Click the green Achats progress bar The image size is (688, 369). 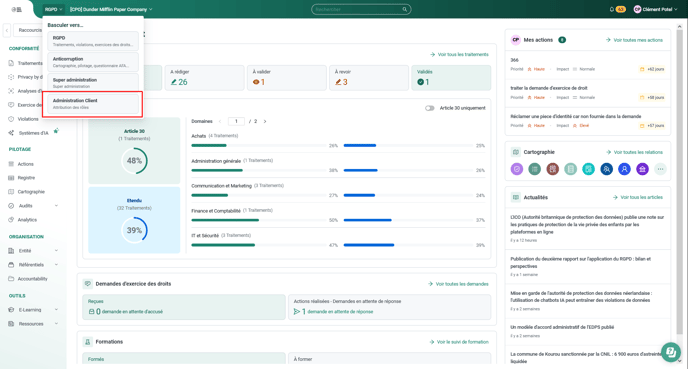[209, 145]
